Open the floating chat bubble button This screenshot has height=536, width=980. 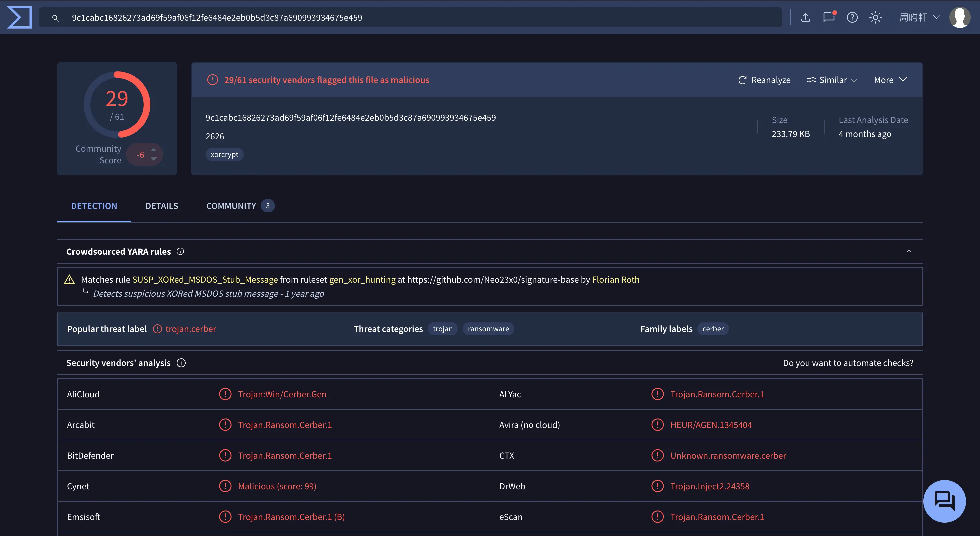click(x=945, y=501)
